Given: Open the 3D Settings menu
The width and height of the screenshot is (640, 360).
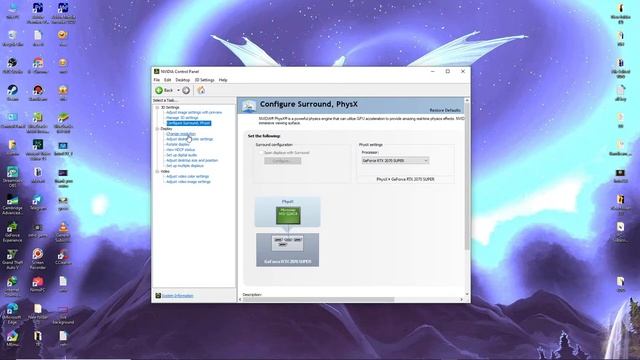Looking at the screenshot, I should tap(204, 80).
